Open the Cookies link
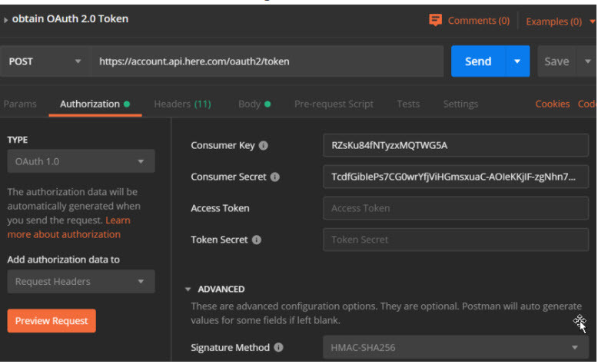 [x=552, y=104]
